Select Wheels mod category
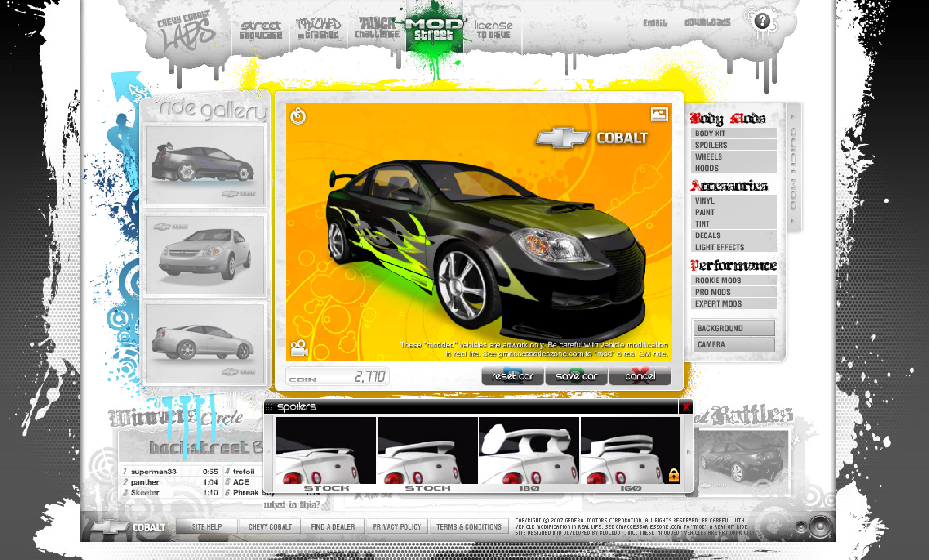Screen dimensions: 929x560 [734, 157]
